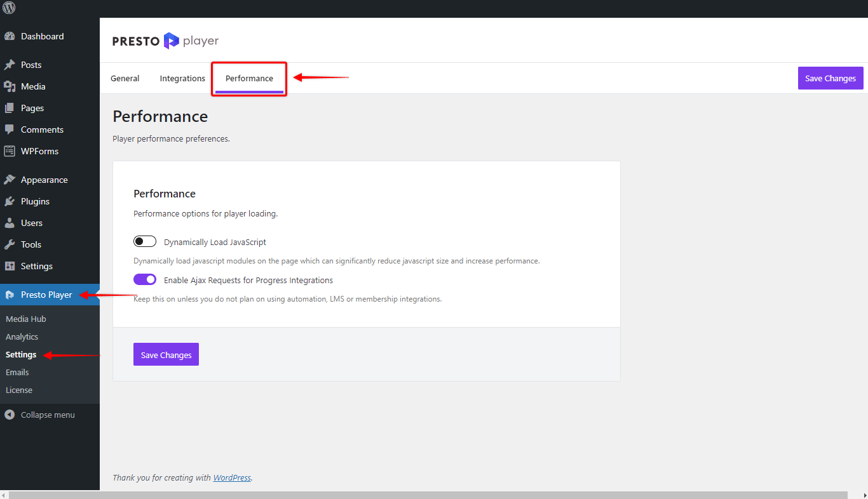
Task: Click the Plugins plug icon
Action: click(x=10, y=201)
